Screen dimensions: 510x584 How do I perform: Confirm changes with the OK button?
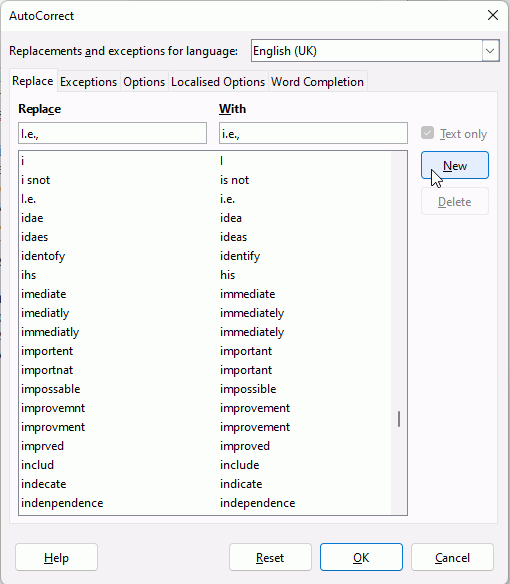(361, 557)
